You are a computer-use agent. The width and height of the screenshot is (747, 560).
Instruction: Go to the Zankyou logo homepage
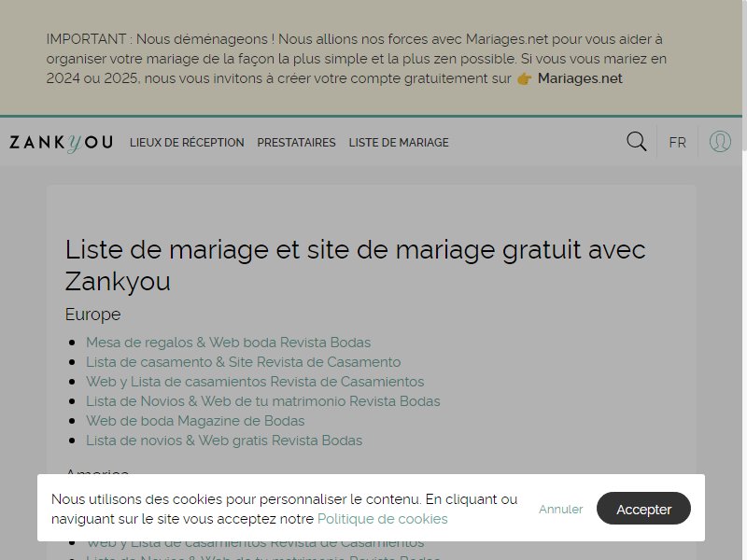click(61, 143)
